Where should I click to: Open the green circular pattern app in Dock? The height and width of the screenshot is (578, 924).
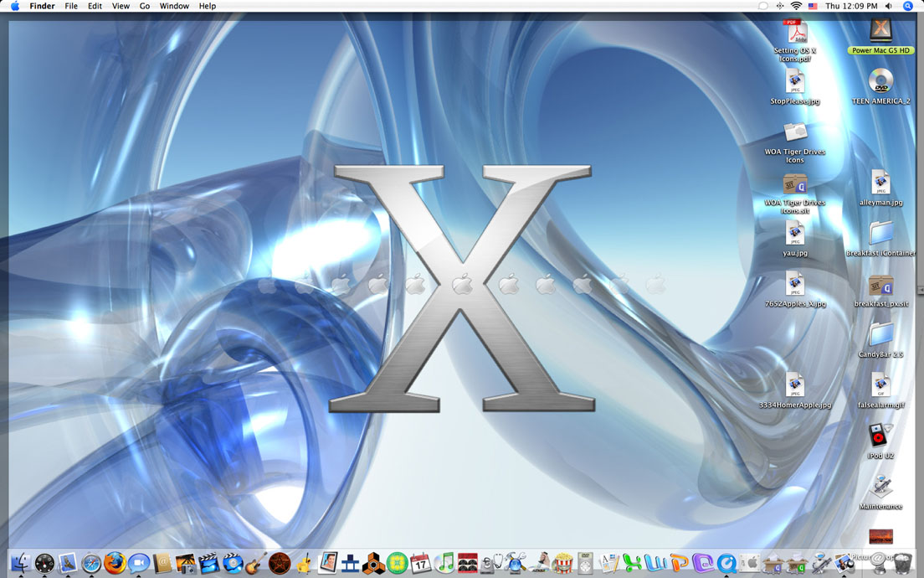pos(398,563)
